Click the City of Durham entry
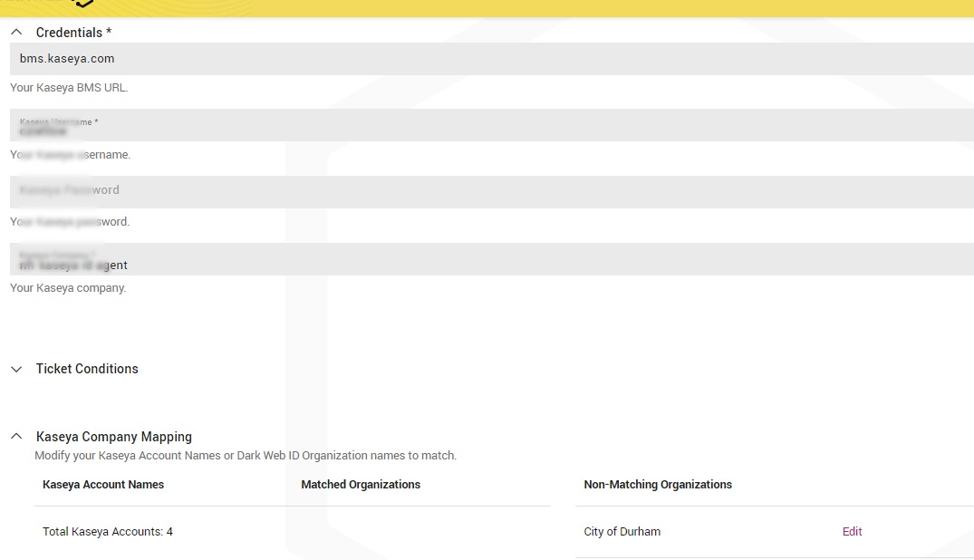 (622, 531)
